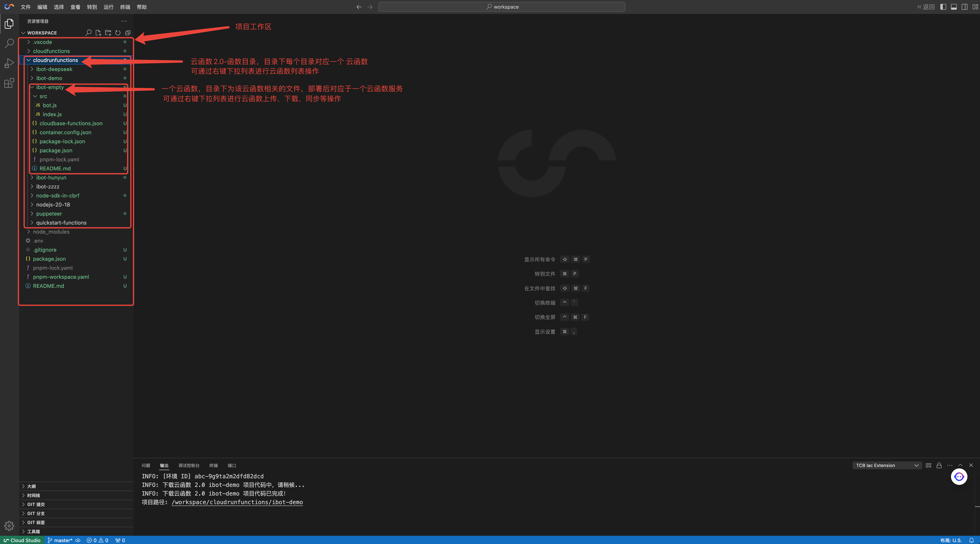Image resolution: width=980 pixels, height=544 pixels.
Task: Toggle the primary side bar layout
Action: click(943, 7)
